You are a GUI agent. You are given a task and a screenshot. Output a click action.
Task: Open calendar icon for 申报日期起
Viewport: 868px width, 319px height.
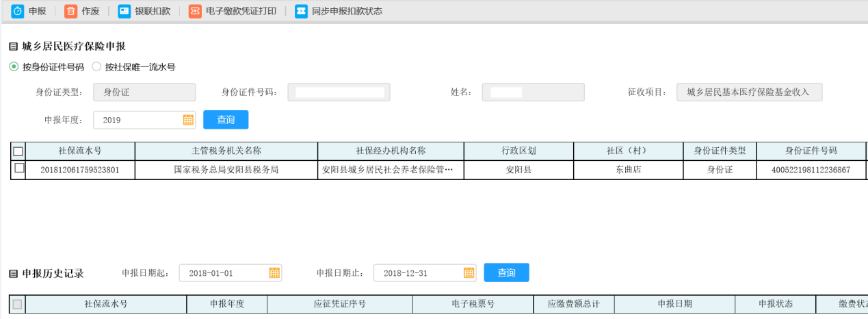pos(274,273)
